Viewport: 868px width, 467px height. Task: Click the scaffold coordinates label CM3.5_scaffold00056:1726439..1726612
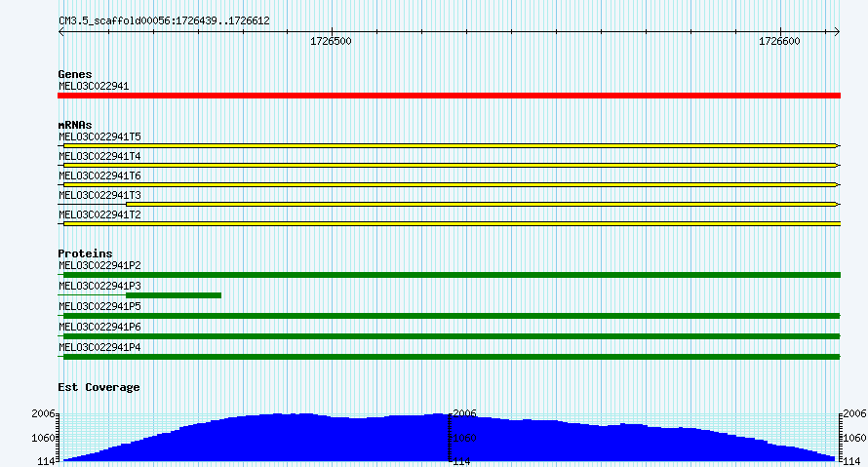(165, 21)
